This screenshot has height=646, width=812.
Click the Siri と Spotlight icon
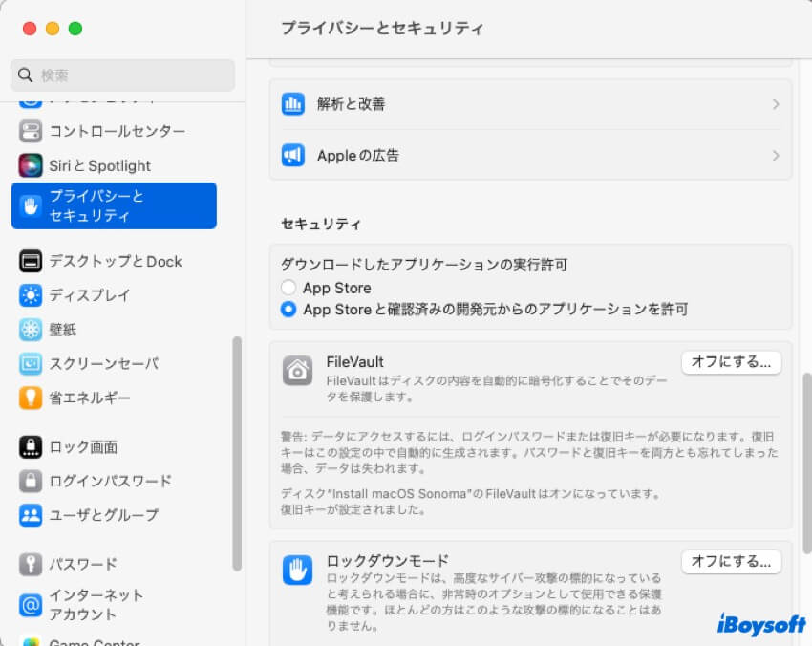tap(31, 165)
